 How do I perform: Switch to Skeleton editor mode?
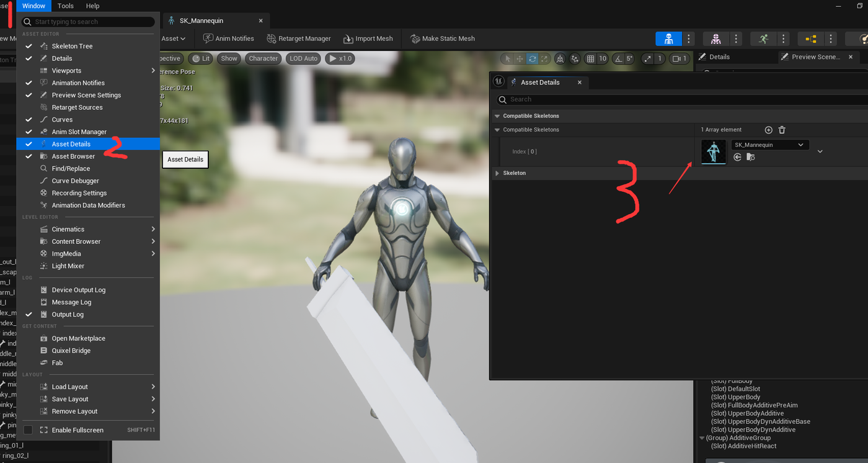click(x=668, y=38)
